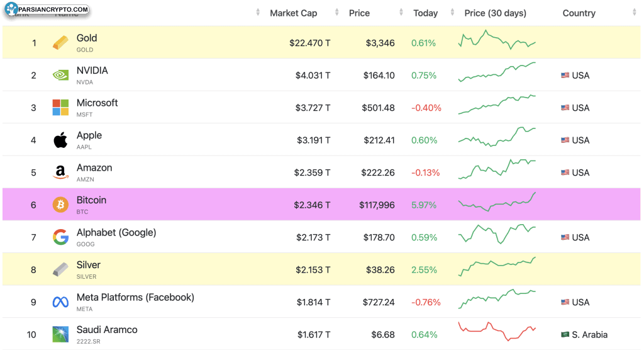644x350 pixels.
Task: Click the Saudi Aramco logo icon
Action: point(60,334)
